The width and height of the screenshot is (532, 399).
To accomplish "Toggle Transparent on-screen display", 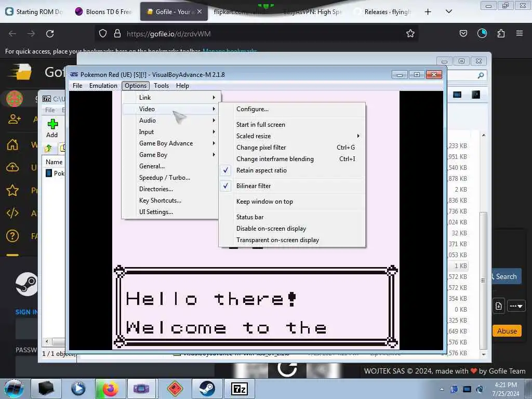I will 292,240.
